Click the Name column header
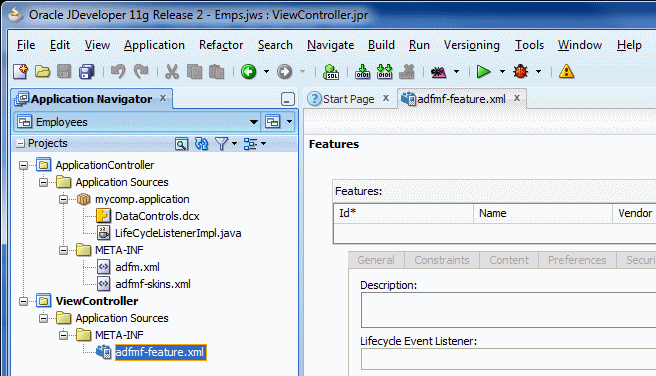 point(543,213)
